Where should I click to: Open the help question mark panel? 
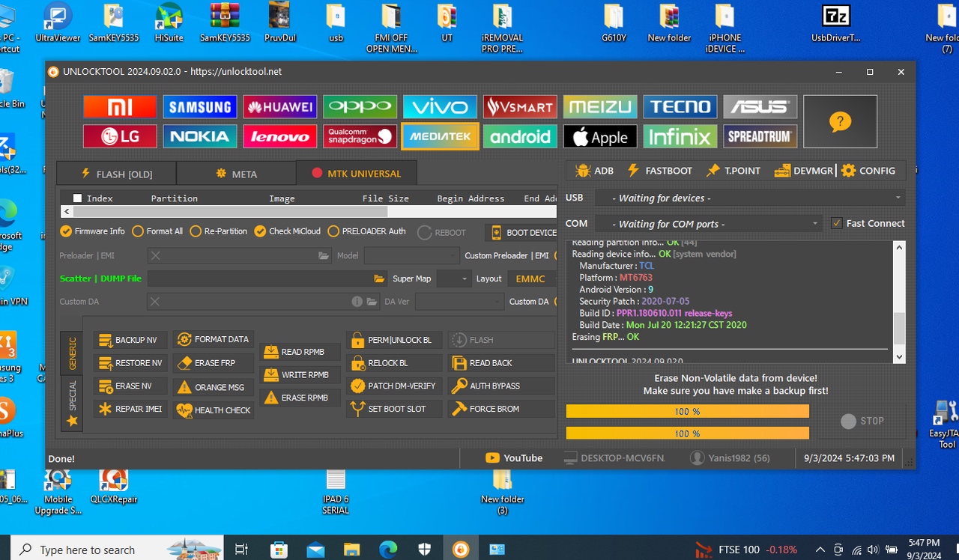click(840, 121)
